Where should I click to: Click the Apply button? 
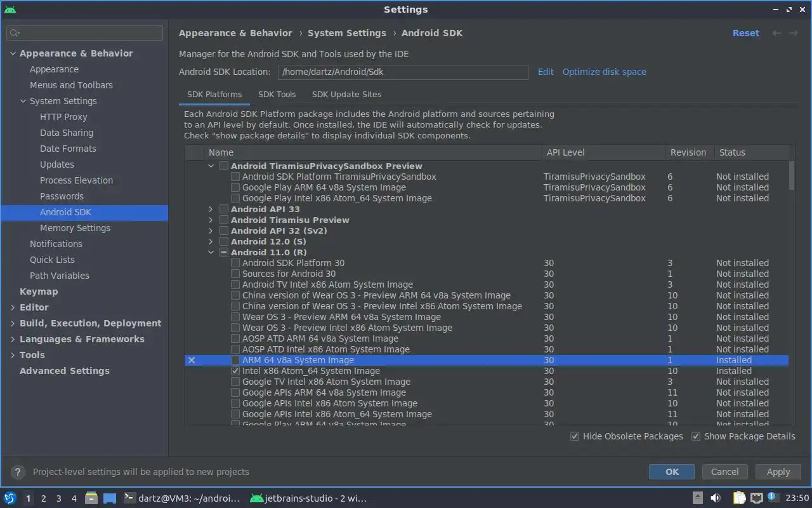click(778, 472)
